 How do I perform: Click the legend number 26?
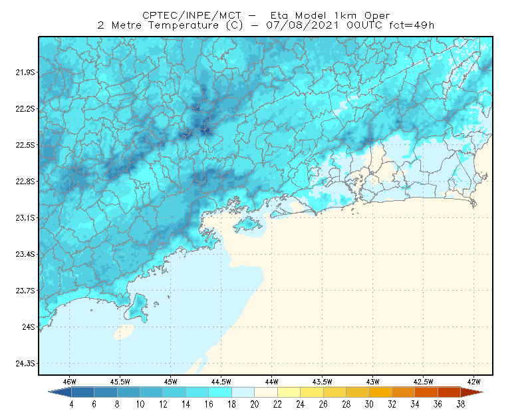click(x=323, y=404)
